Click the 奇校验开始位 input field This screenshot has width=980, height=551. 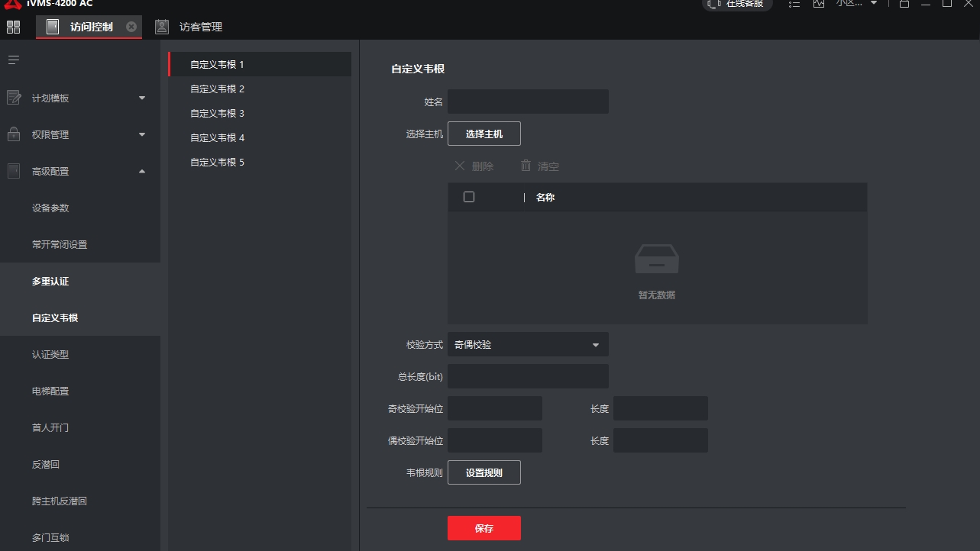pyautogui.click(x=495, y=408)
